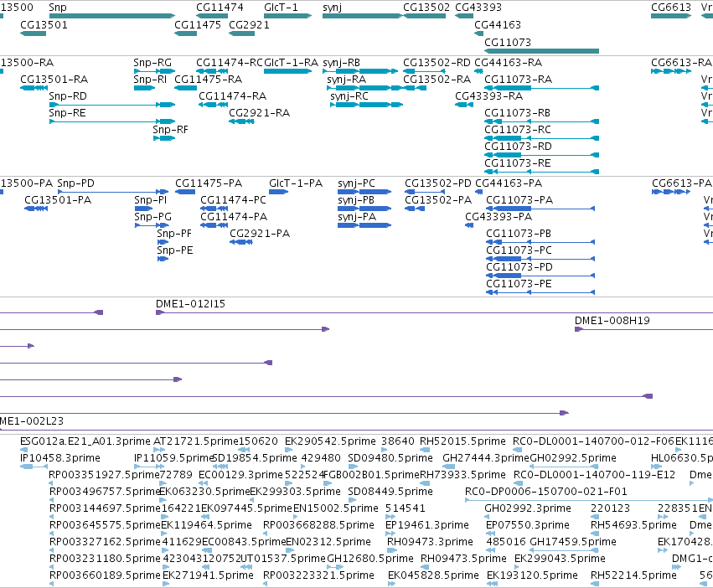Click the CG11474 gene label
Viewport: 713px width, 588px height.
tap(220, 8)
